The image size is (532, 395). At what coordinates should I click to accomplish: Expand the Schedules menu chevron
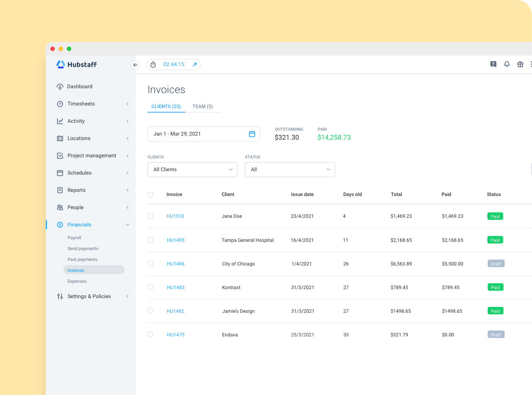click(x=128, y=173)
